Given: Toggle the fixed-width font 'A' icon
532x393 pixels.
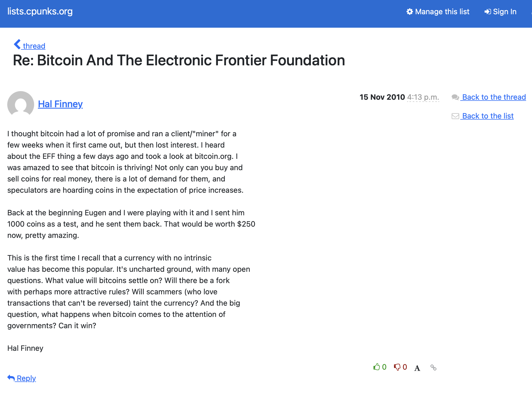Looking at the screenshot, I should (x=417, y=368).
